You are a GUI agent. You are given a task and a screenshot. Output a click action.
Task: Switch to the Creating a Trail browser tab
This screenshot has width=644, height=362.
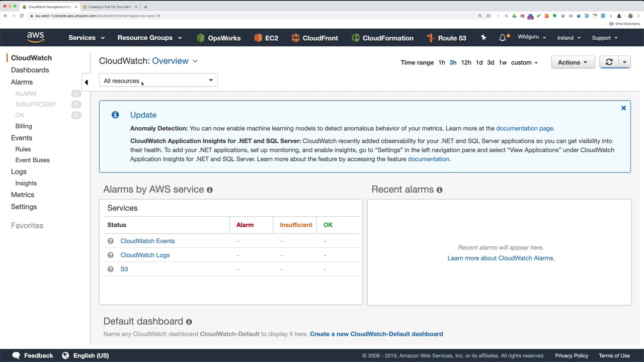click(110, 7)
